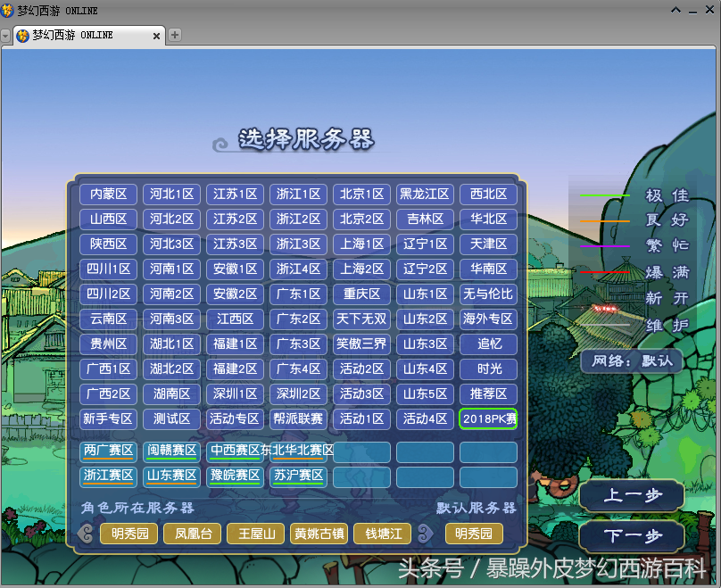721x588 pixels.
Task: Choose the 内蒙区 zone
Action: click(108, 194)
